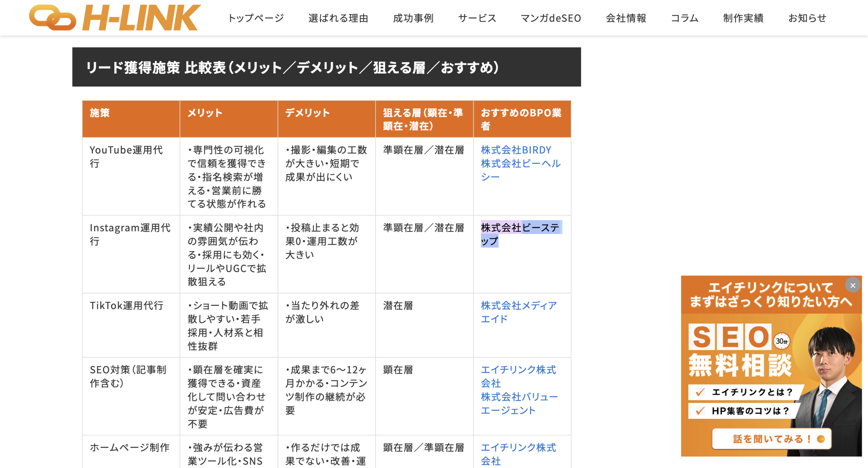Click 当たり外れの差が激しい cell

[327, 325]
